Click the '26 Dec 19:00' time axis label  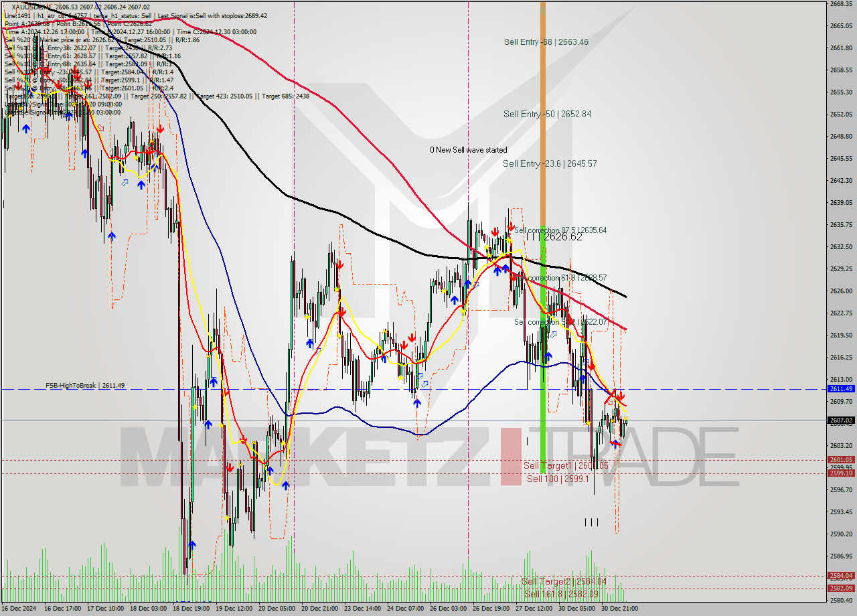491,609
